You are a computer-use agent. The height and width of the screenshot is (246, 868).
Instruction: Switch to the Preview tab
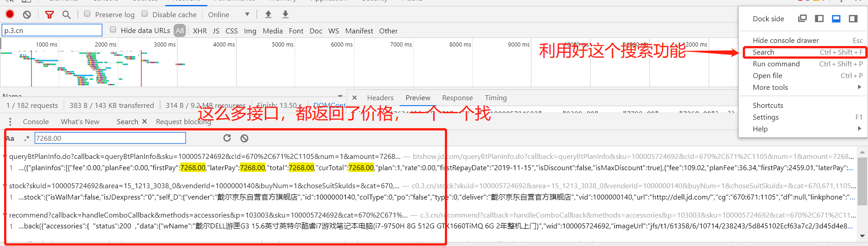418,97
